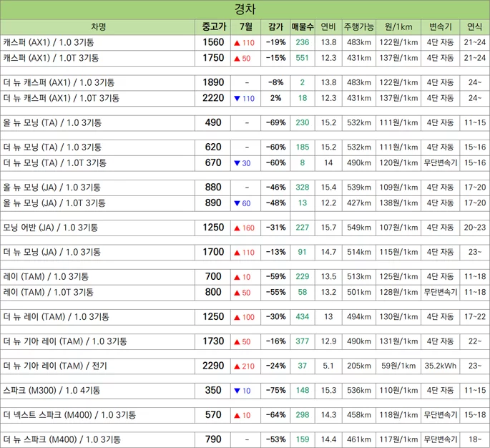Select row 더 뉴 모닝 (JA) / 1.0 3기통
The image size is (490, 448).
point(245,253)
